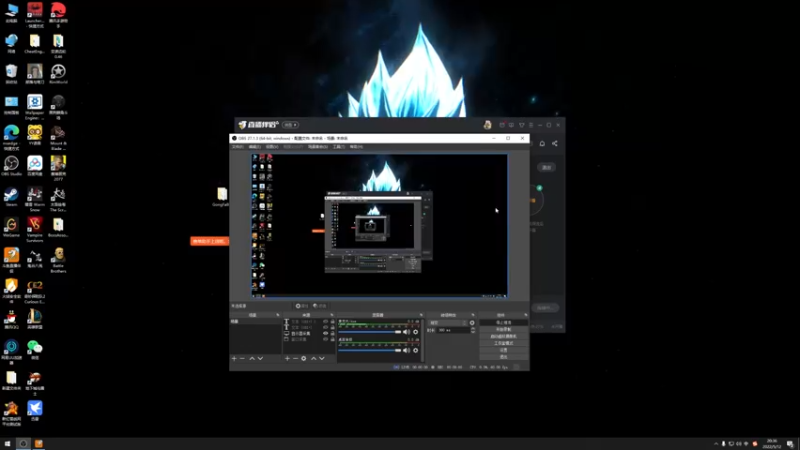This screenshot has width=800, height=450.
Task: Toggle visibility of the Window Capture source
Action: pyautogui.click(x=326, y=339)
